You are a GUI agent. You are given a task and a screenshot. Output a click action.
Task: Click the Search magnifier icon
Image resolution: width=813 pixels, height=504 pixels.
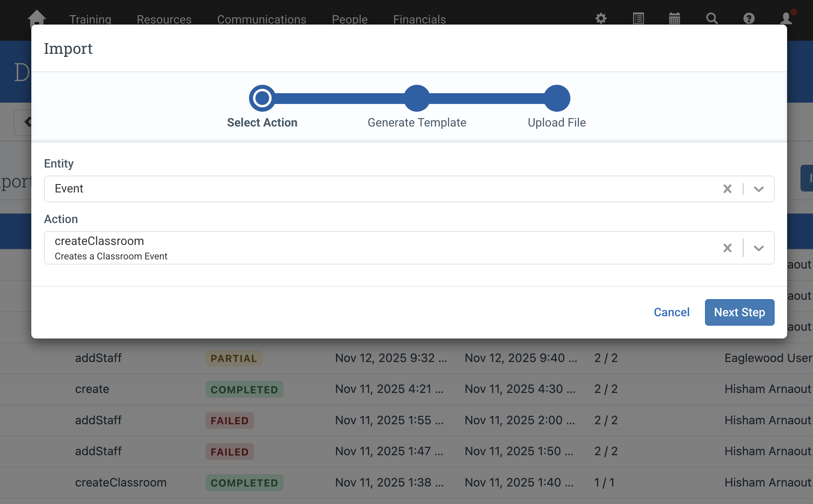click(712, 19)
